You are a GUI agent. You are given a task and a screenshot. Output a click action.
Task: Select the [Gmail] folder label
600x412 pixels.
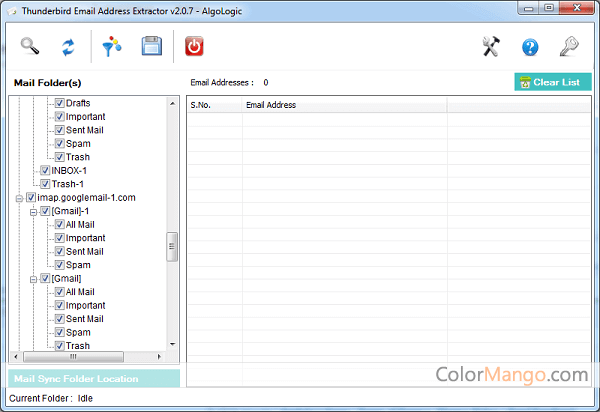(67, 278)
